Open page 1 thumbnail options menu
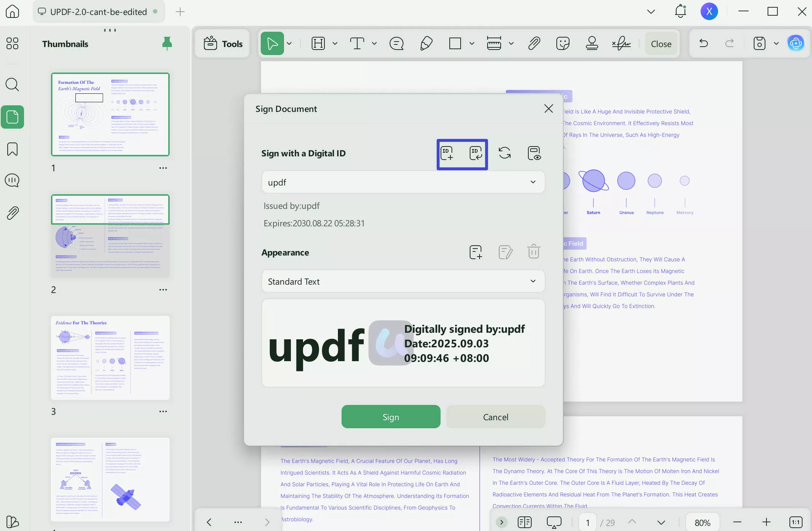 click(163, 168)
